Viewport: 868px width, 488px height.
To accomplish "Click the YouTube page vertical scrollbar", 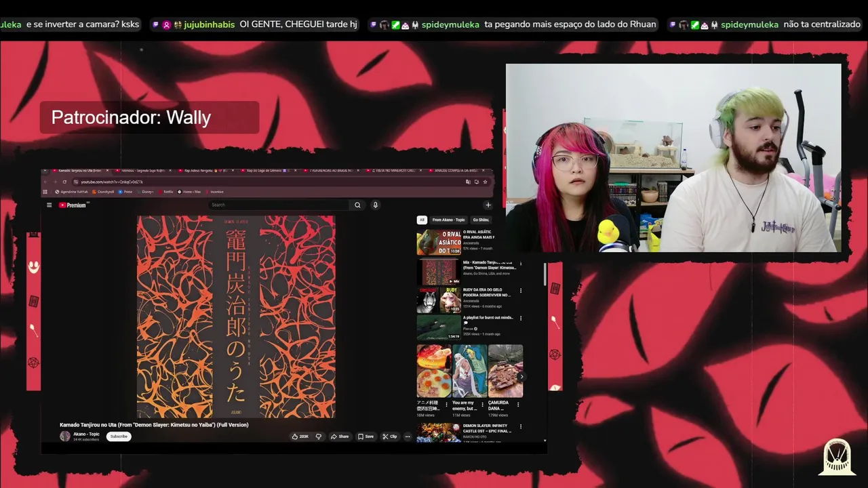I will click(545, 274).
